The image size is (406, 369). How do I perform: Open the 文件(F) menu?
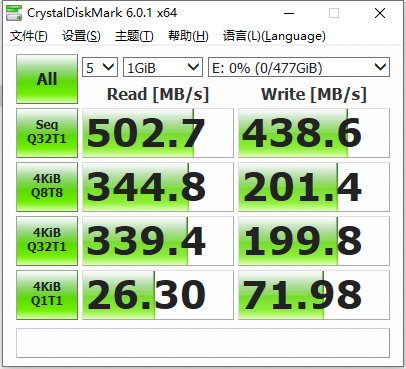click(28, 36)
